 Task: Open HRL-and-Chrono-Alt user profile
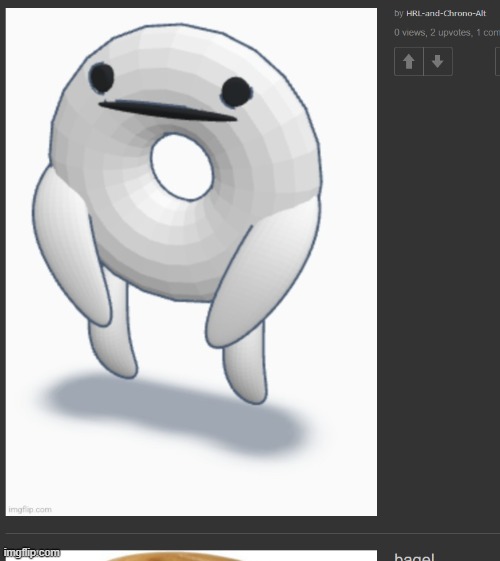coord(446,14)
